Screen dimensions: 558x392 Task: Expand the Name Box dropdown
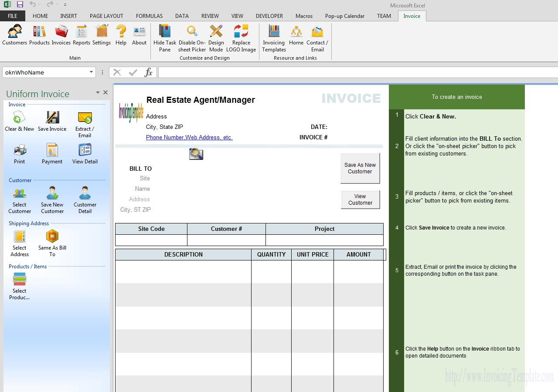click(x=92, y=72)
